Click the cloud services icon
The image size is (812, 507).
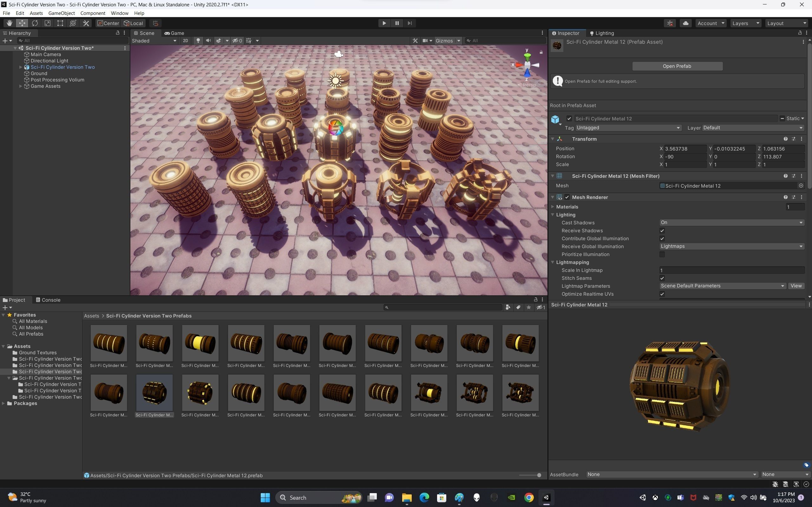[685, 23]
